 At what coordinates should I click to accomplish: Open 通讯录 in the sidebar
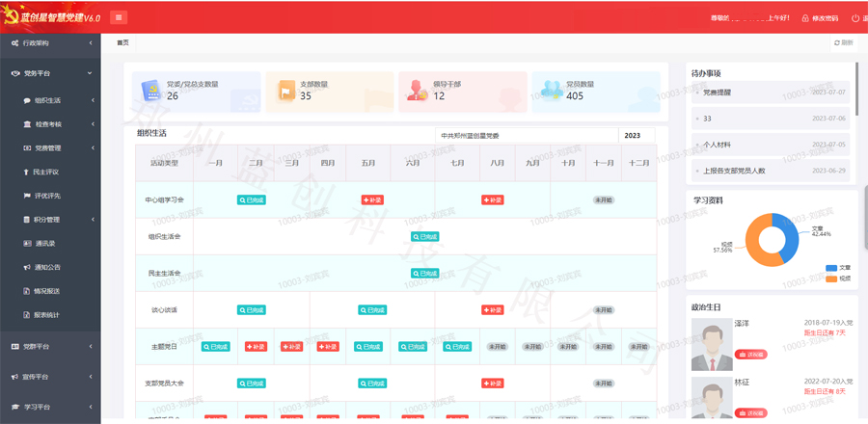(44, 243)
